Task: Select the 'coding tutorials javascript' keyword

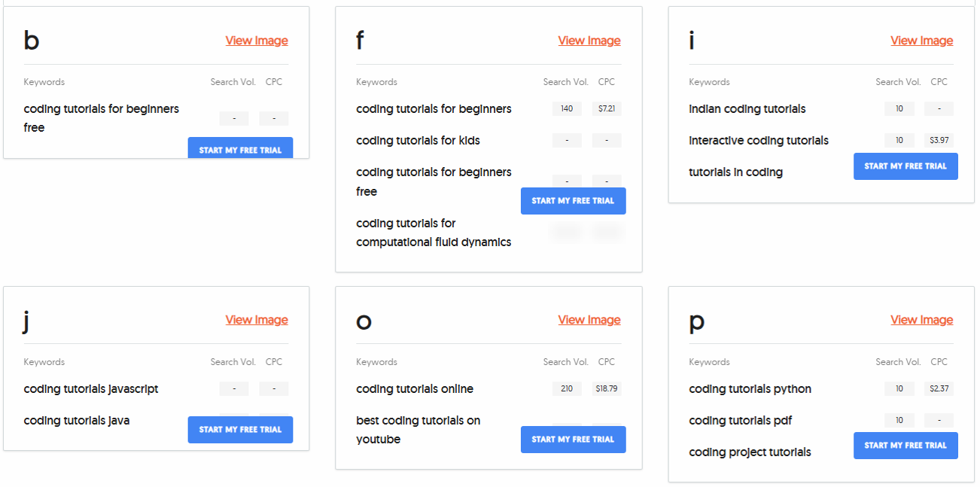Action: (x=91, y=389)
